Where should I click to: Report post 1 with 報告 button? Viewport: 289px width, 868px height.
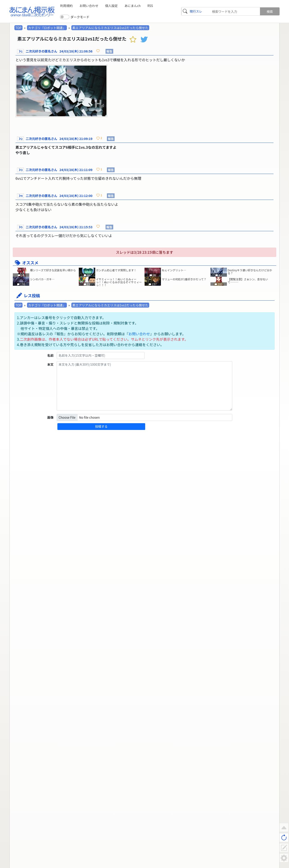[109, 51]
